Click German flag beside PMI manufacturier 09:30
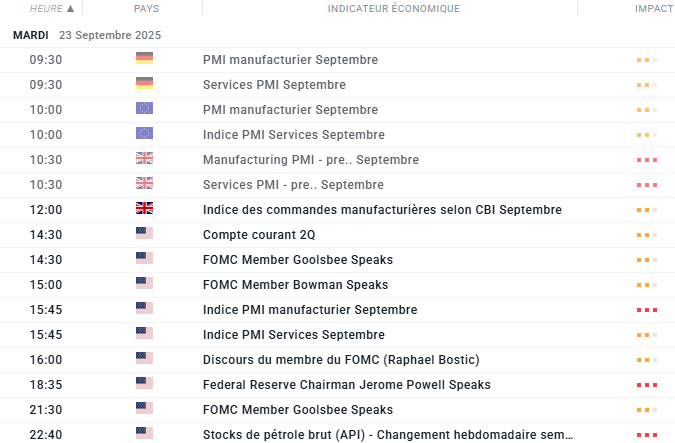675x443 pixels. tap(144, 59)
